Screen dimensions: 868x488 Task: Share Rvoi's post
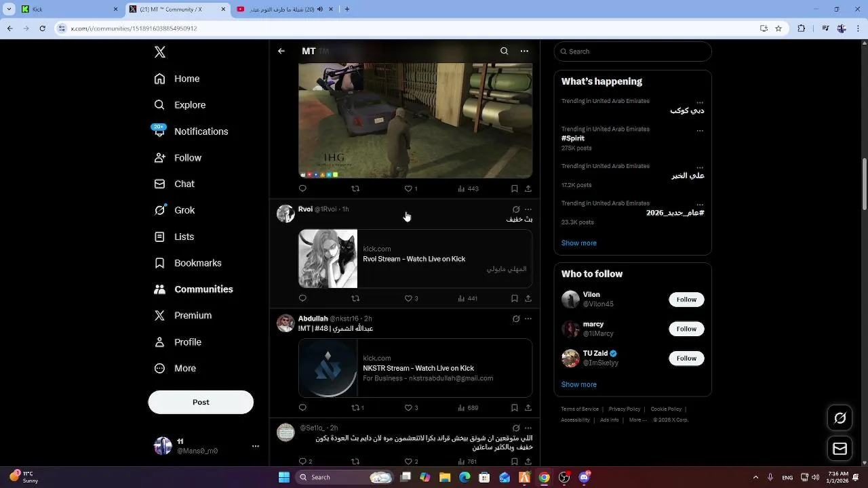click(528, 298)
